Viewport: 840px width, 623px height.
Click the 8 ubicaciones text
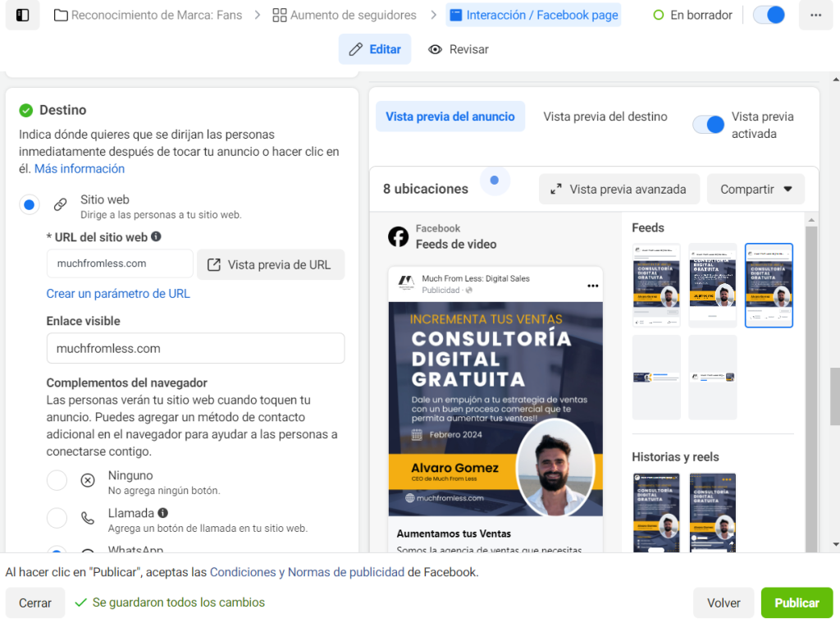(426, 190)
